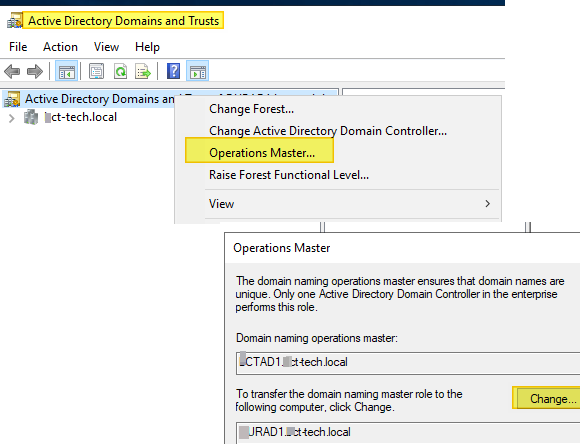This screenshot has width=580, height=444.
Task: Click the Domain naming operations master label
Action: tap(317, 338)
